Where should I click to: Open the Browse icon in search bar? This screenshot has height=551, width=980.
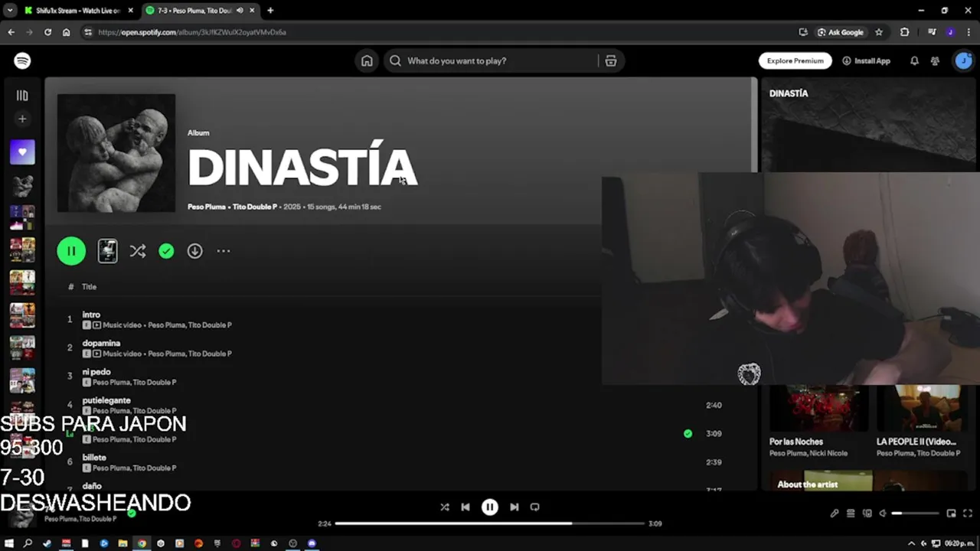610,60
